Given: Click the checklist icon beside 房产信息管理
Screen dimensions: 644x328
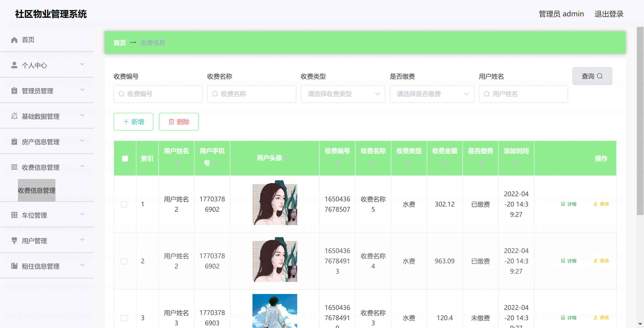Looking at the screenshot, I should (14, 142).
